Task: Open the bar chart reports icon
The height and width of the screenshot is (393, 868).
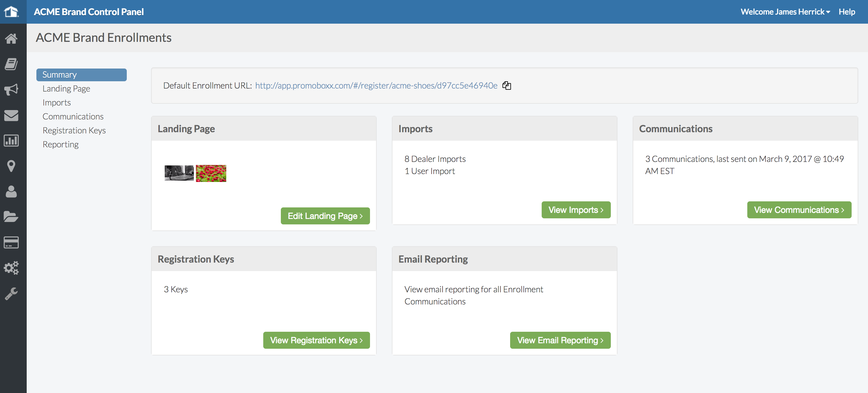Action: [11, 140]
